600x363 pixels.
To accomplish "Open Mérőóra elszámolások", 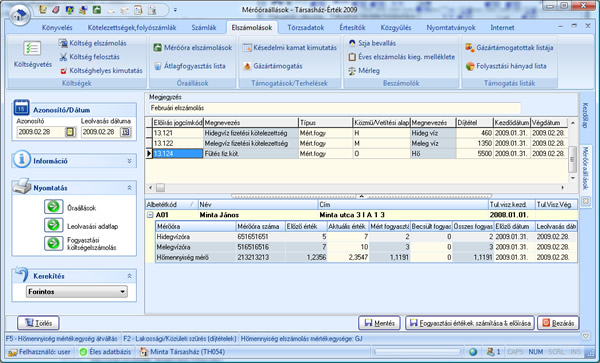I will click(x=193, y=48).
